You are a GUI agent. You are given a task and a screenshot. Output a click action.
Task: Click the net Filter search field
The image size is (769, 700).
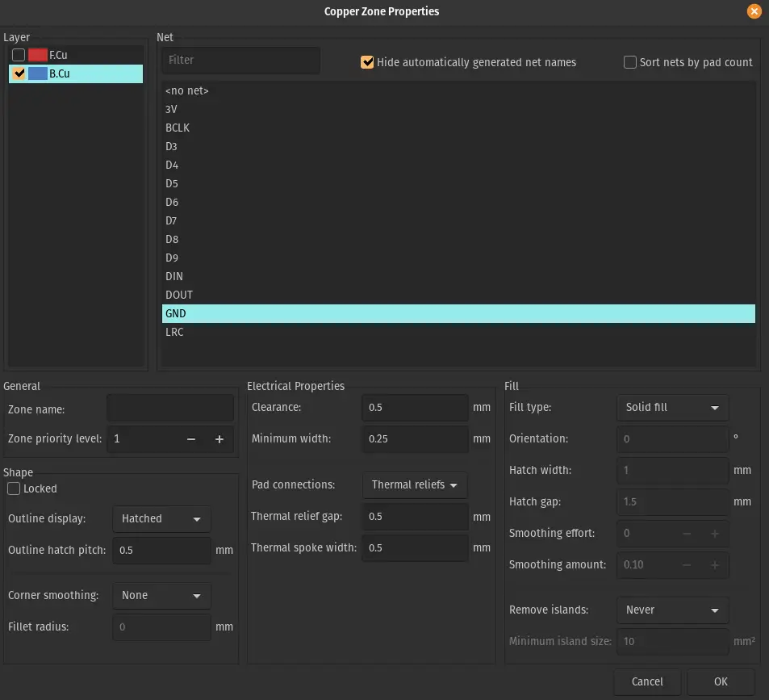240,60
